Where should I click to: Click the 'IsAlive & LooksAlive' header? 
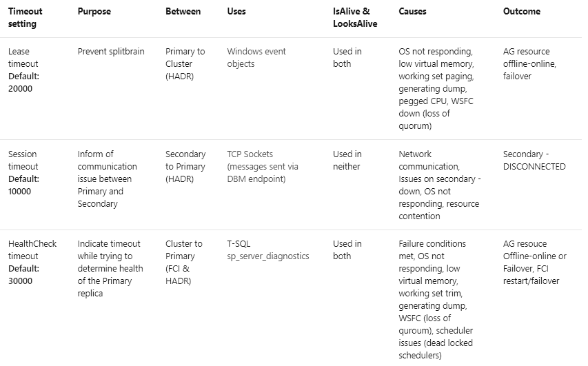(355, 17)
